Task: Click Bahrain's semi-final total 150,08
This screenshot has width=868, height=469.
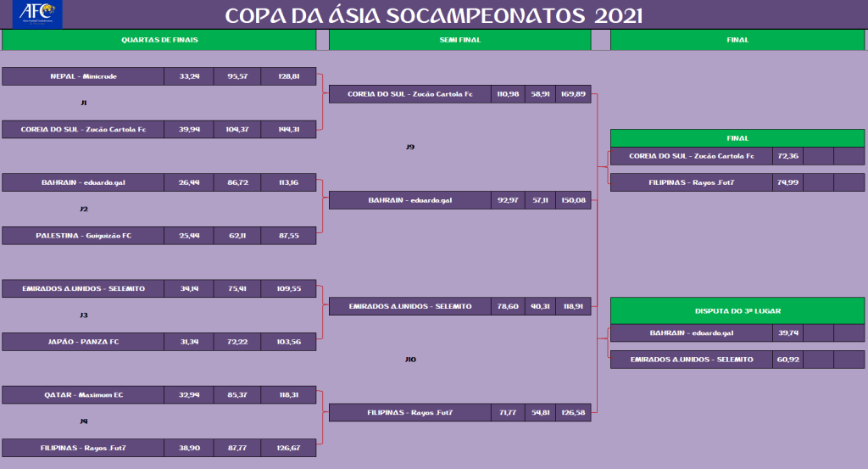Action: click(x=573, y=200)
